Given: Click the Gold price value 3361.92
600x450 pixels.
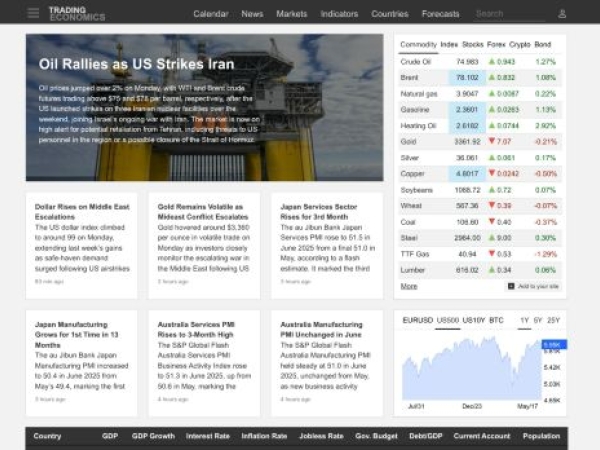Looking at the screenshot, I should tap(467, 142).
